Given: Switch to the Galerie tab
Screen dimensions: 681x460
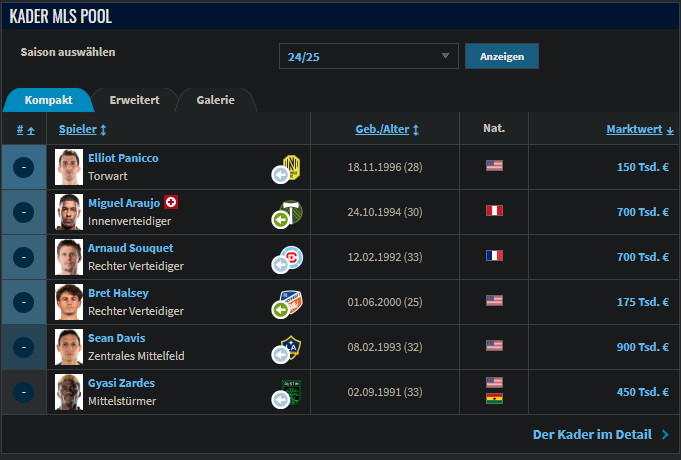Looking at the screenshot, I should pyautogui.click(x=215, y=100).
